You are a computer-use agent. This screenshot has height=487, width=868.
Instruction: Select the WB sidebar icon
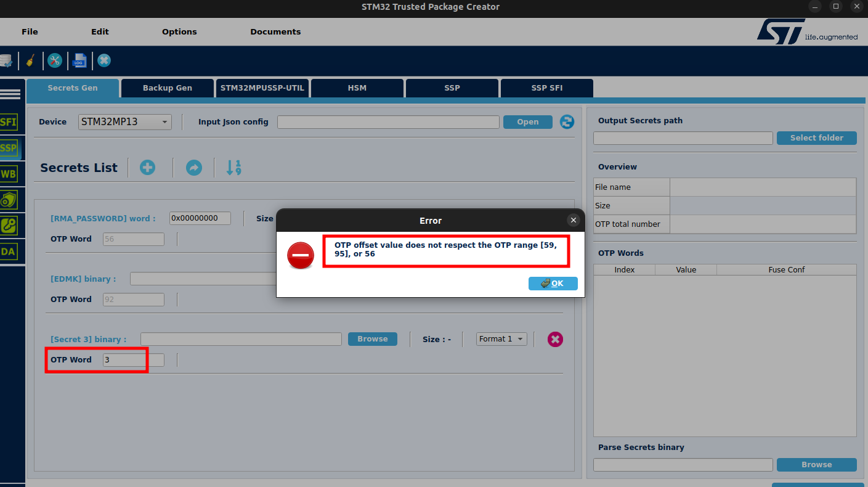point(8,174)
